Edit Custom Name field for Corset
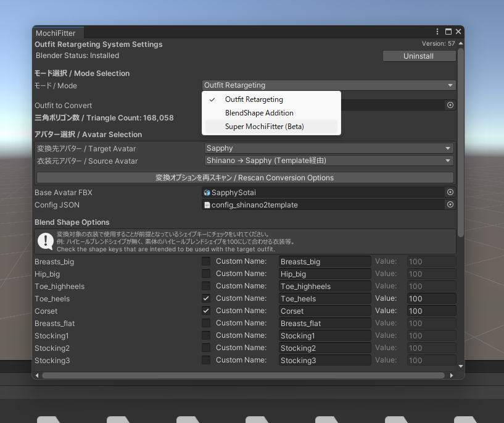 (x=324, y=311)
